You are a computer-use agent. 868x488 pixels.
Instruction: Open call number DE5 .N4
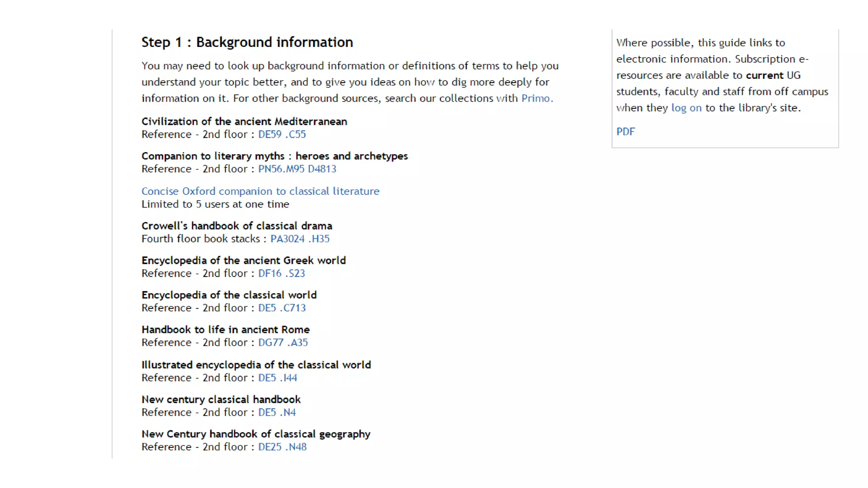[277, 413]
